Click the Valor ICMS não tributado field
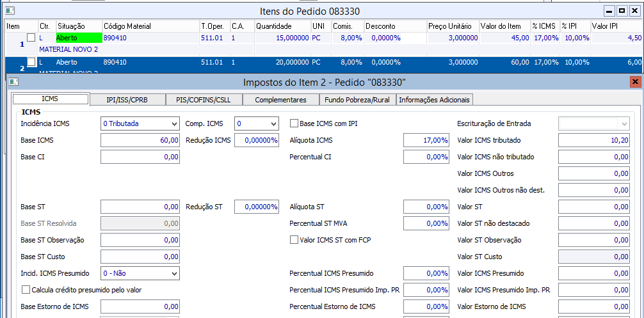 (594, 157)
